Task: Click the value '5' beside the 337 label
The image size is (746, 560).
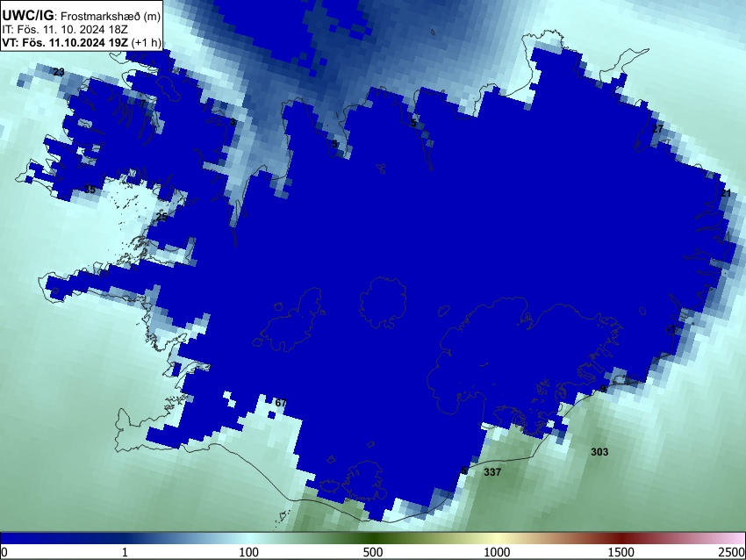Action: click(464, 471)
